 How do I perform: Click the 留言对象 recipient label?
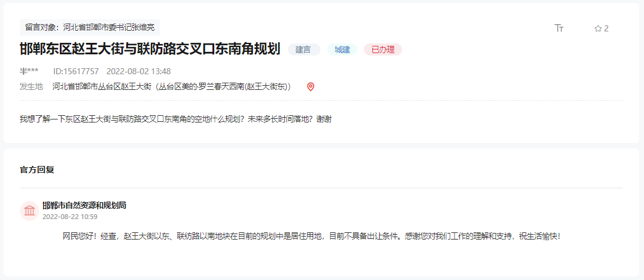point(89,28)
